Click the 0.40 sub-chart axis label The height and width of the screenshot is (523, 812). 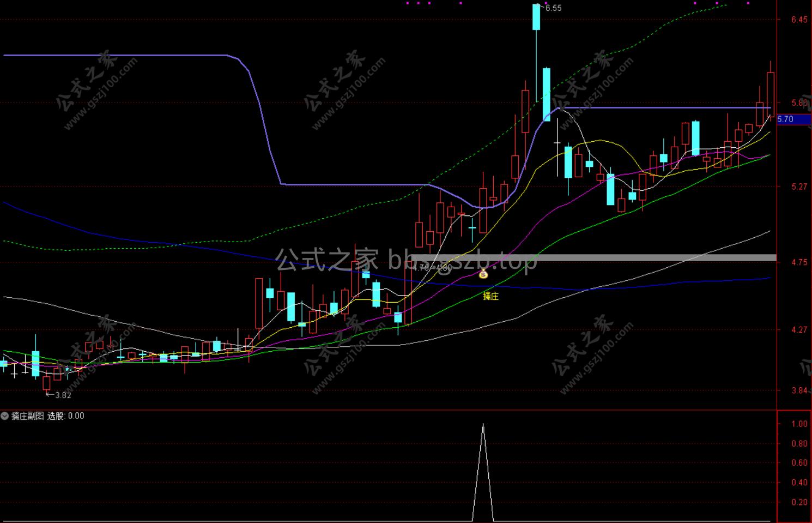pos(799,483)
